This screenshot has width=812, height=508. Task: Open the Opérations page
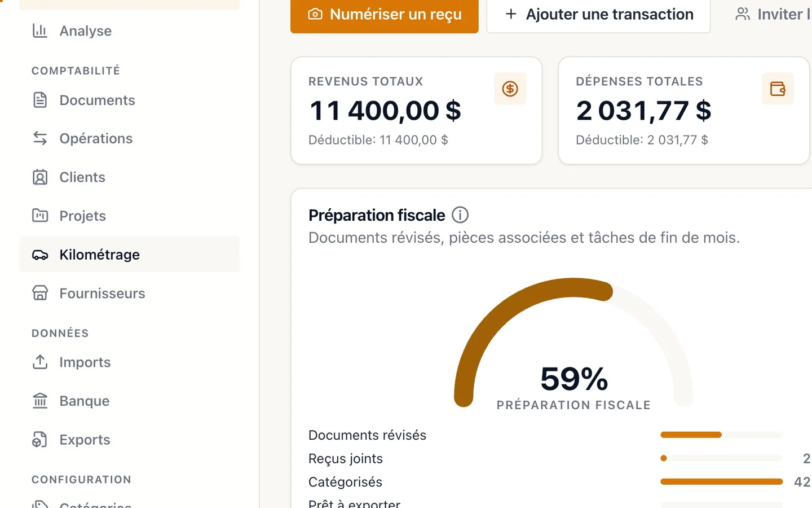(x=130, y=138)
